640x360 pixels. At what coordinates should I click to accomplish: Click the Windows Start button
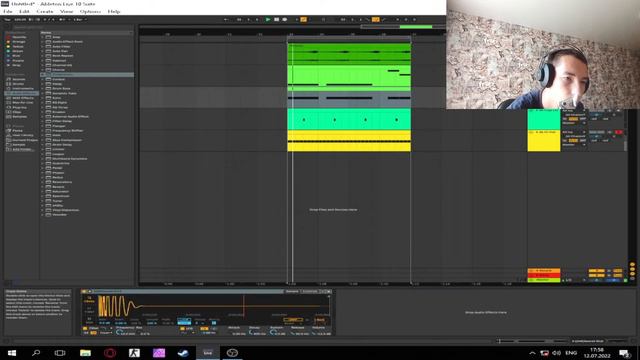click(x=11, y=353)
